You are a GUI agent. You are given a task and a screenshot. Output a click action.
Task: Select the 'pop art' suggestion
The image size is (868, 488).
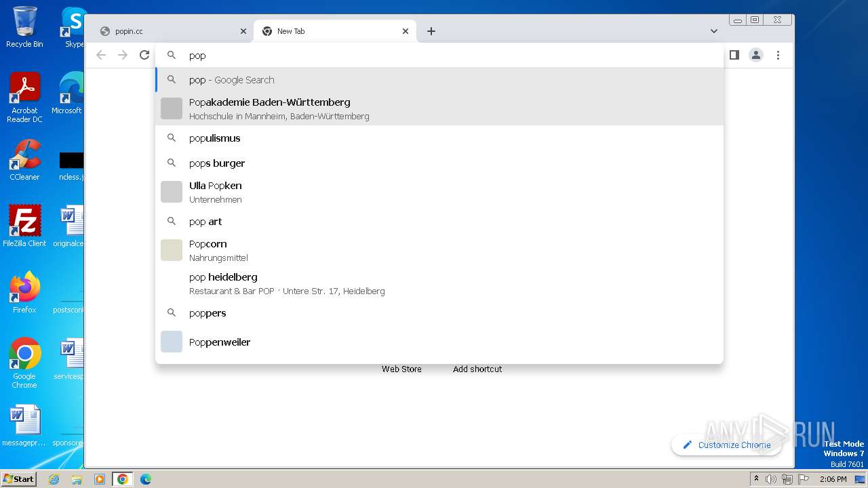439,222
